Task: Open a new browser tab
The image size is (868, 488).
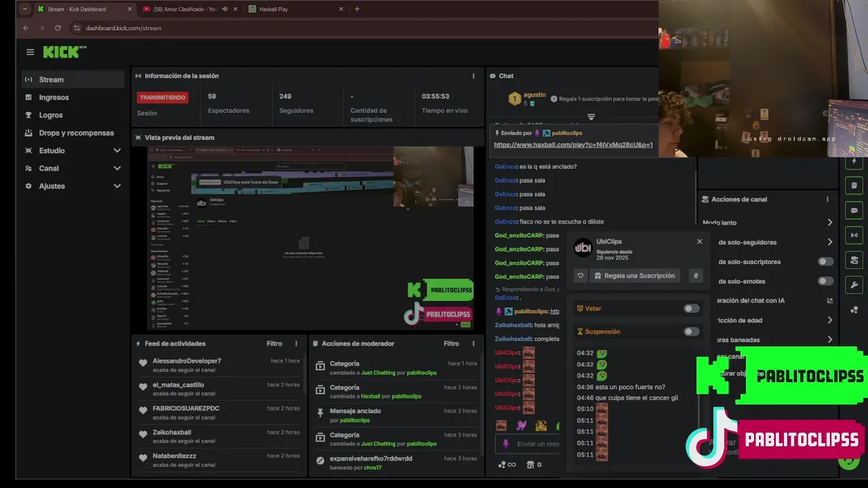Action: point(357,9)
